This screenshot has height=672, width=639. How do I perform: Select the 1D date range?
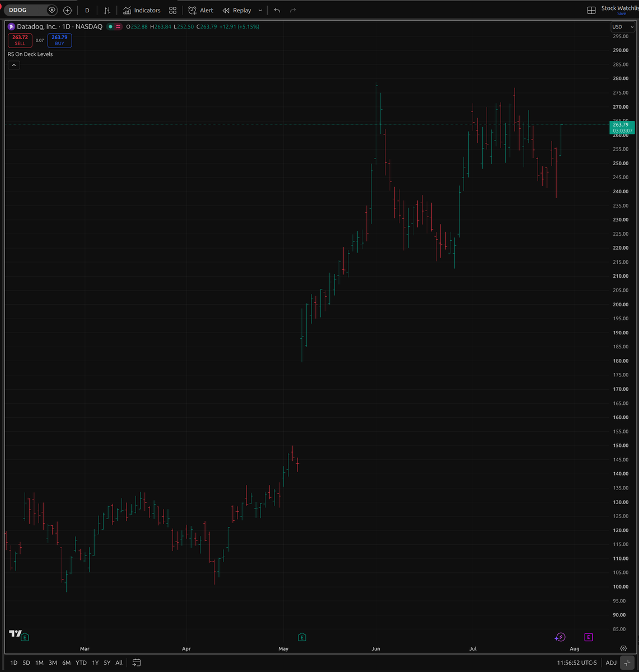14,662
